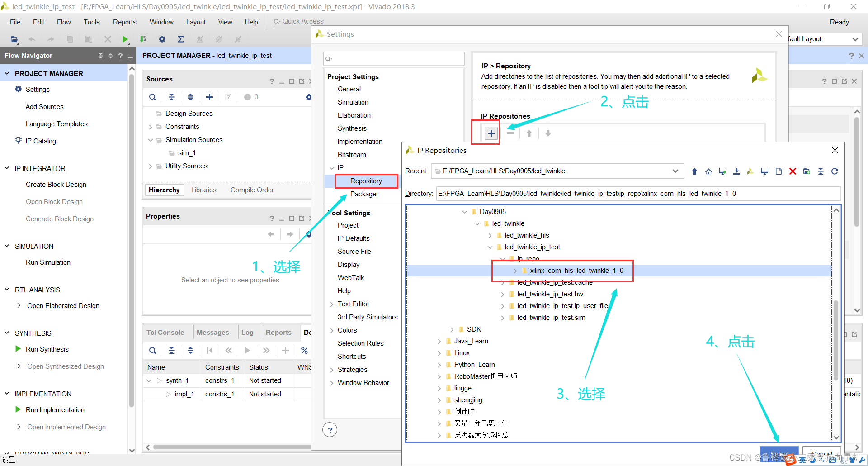The width and height of the screenshot is (868, 466).
Task: Collapse the IP node in Settings tree
Action: pos(332,168)
